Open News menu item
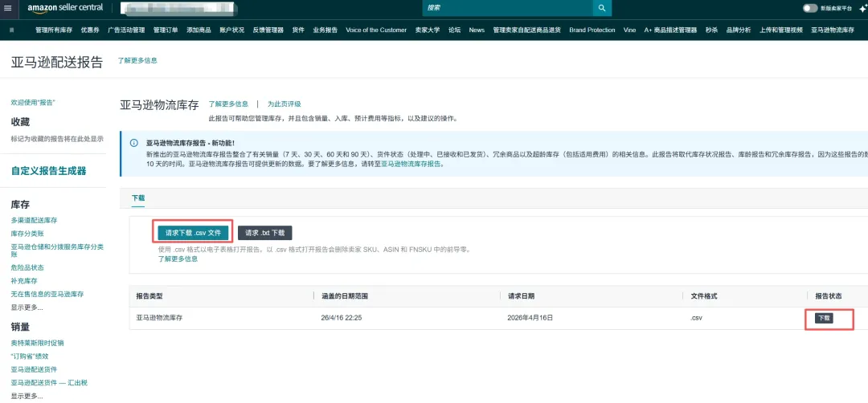Screen dimensions: 868x403 tap(477, 31)
